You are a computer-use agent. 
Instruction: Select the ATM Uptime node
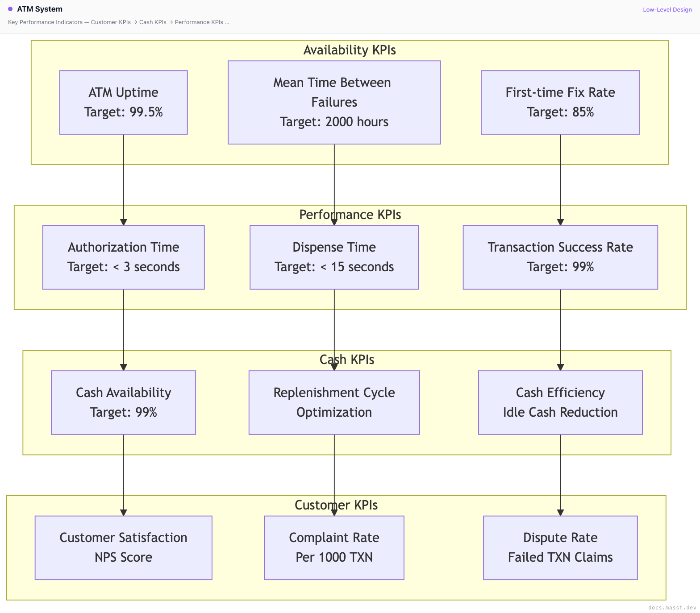point(124,102)
